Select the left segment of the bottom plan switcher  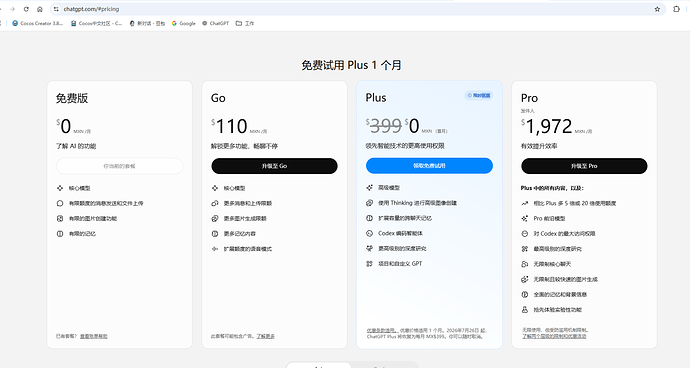pyautogui.click(x=319, y=365)
